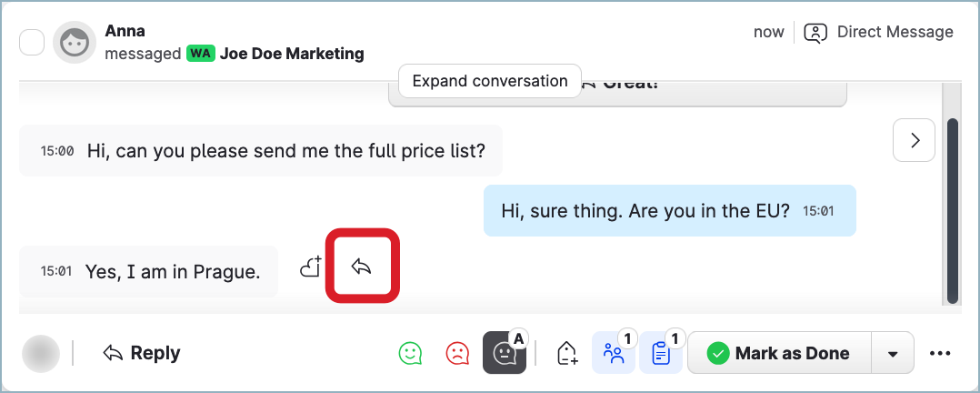Open the assigned users icon with badge

pyautogui.click(x=615, y=353)
